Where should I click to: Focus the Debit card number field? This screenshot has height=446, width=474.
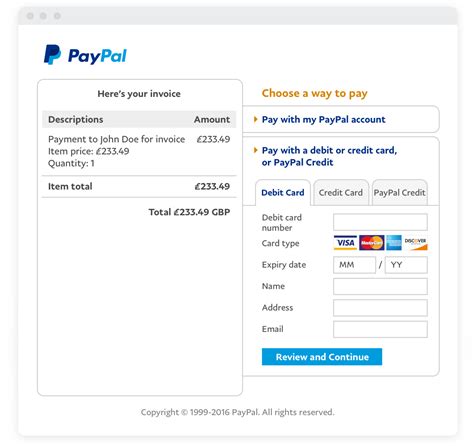click(x=380, y=222)
